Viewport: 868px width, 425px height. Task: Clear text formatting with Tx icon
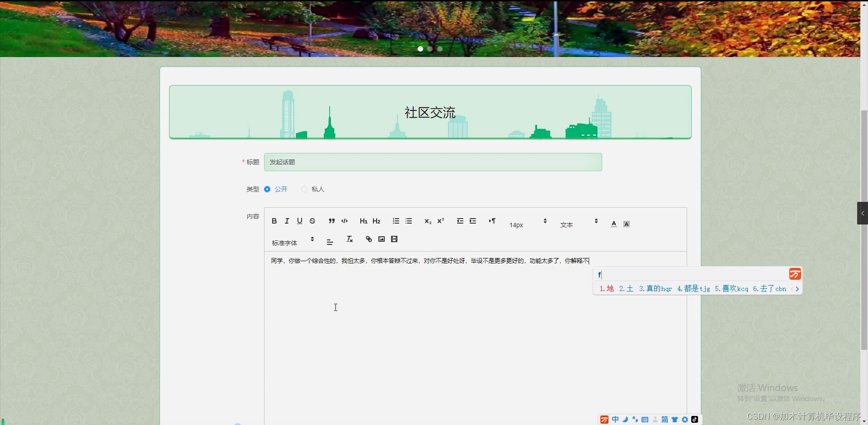click(349, 239)
